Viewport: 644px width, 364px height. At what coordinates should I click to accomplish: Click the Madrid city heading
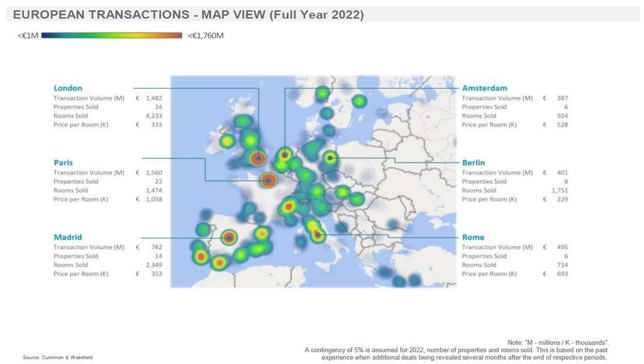tap(67, 237)
